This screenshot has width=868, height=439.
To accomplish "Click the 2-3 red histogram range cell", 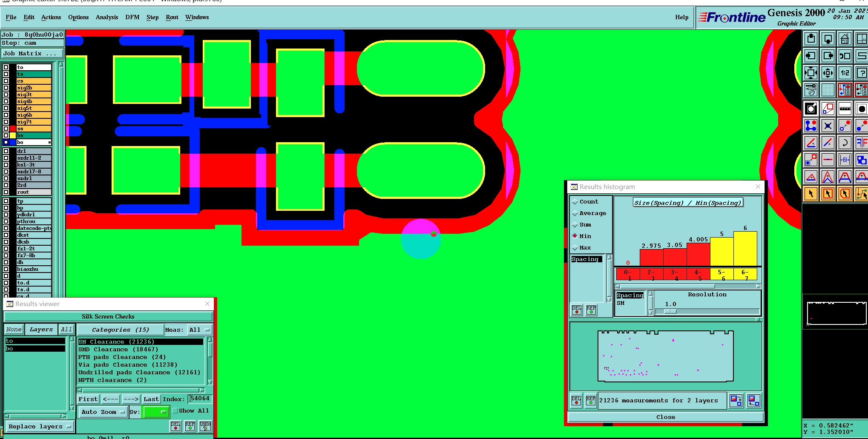I will coord(651,274).
